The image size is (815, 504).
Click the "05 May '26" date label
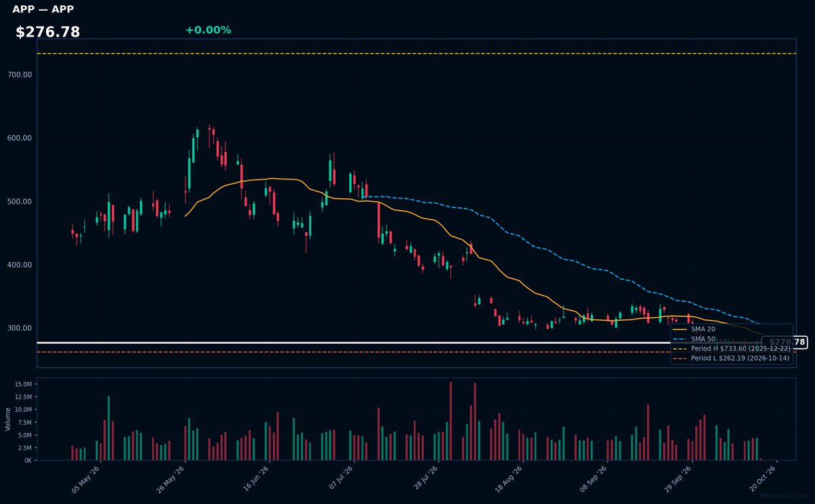pyautogui.click(x=86, y=480)
